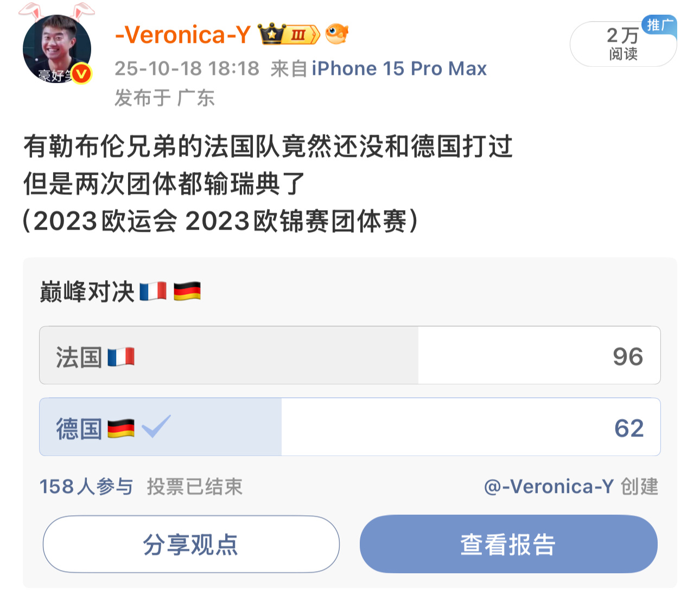Select the 德国 poll option
Image resolution: width=700 pixels, height=595 pixels.
click(x=350, y=427)
